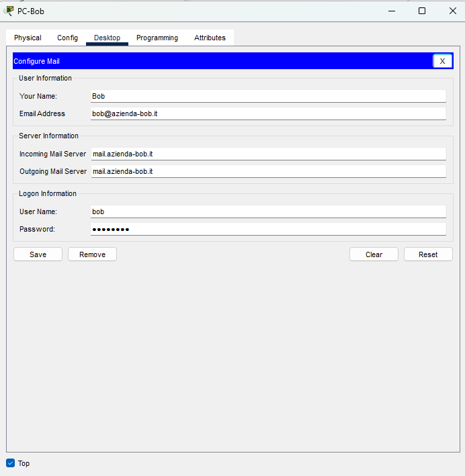The image size is (465, 476).
Task: Click the Email Address field
Action: pyautogui.click(x=268, y=113)
